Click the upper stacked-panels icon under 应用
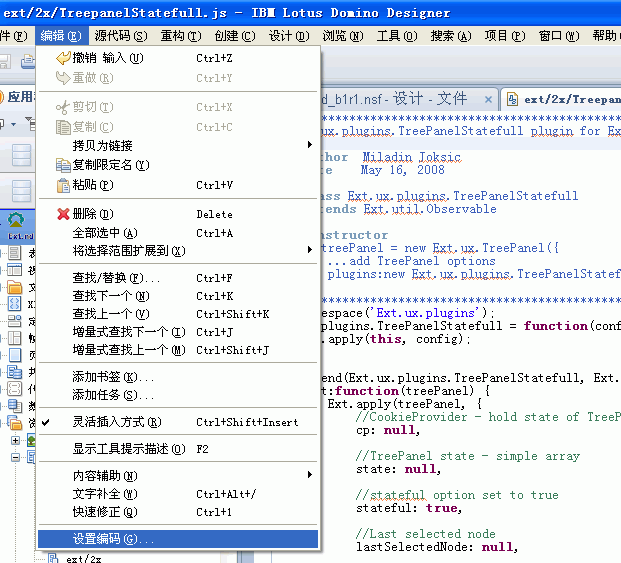The image size is (621, 563). click(x=21, y=155)
